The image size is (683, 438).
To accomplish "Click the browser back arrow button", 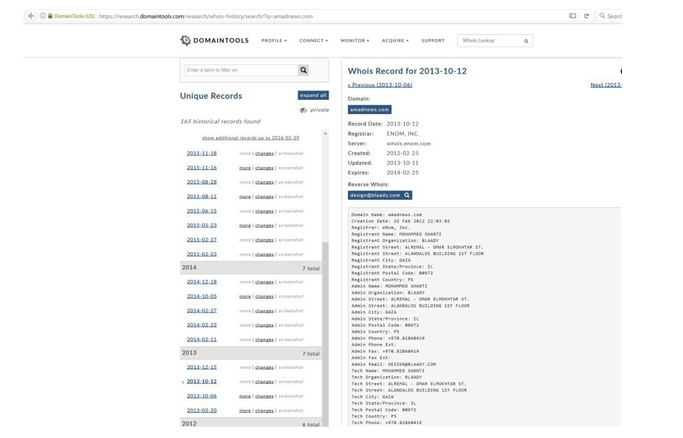I will click(30, 16).
